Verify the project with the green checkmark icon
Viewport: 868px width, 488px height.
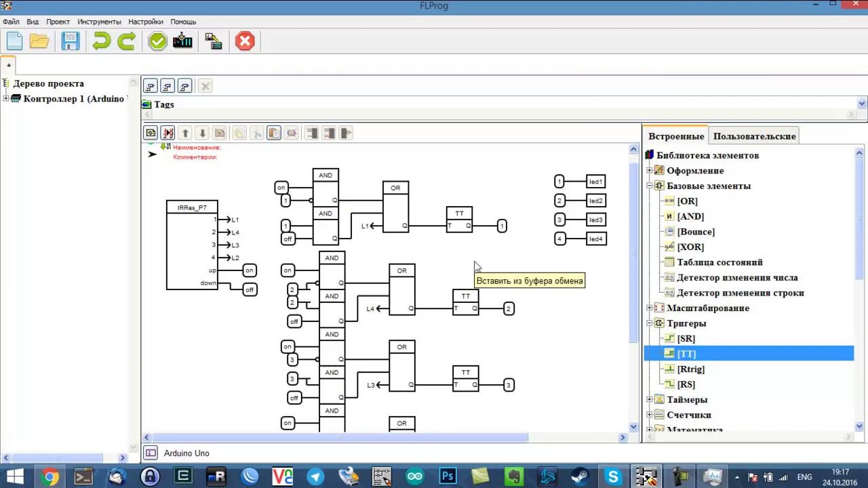[x=157, y=41]
